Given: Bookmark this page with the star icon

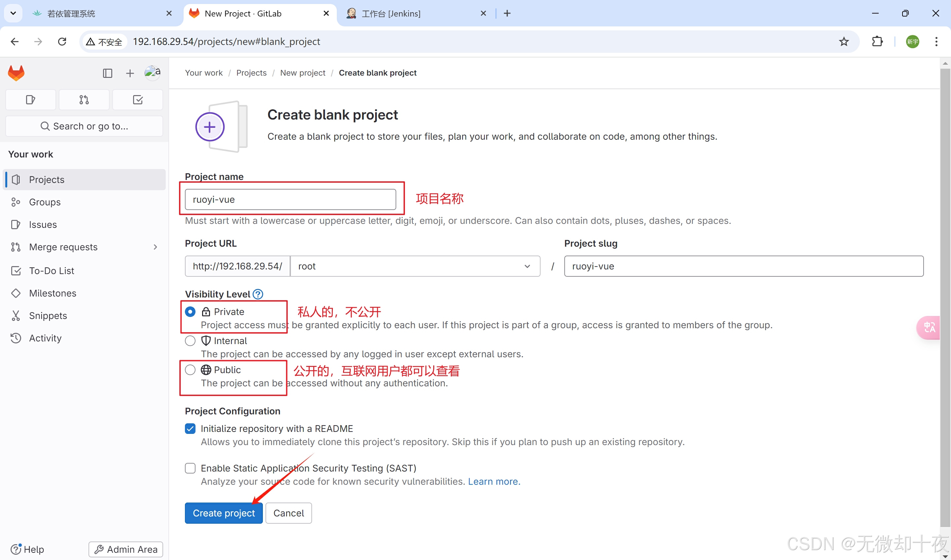Looking at the screenshot, I should tap(844, 42).
